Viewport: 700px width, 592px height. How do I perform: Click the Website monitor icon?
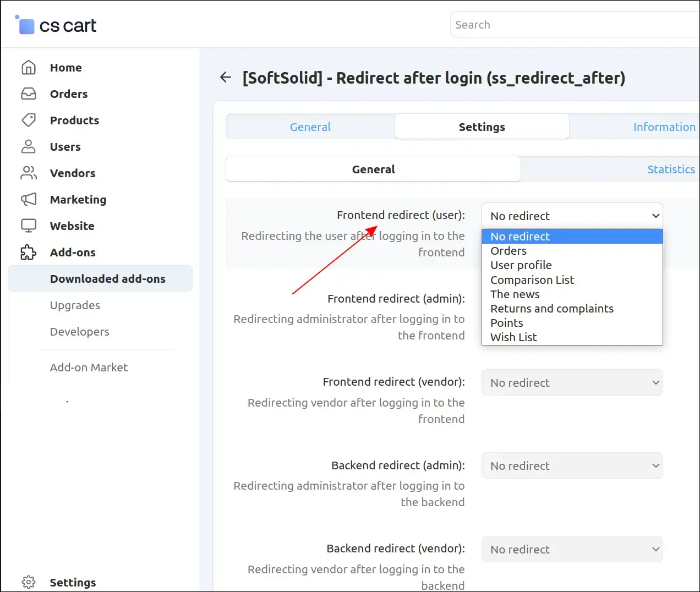[29, 226]
